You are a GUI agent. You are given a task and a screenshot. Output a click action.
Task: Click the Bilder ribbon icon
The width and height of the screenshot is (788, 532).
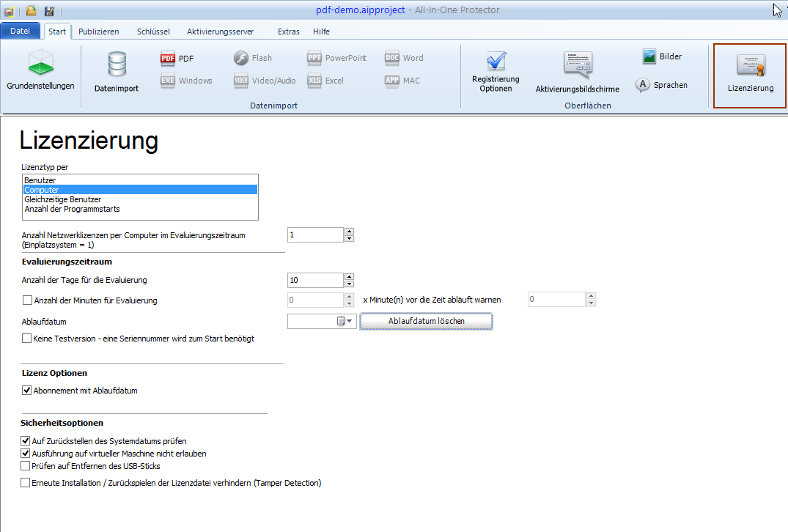649,56
